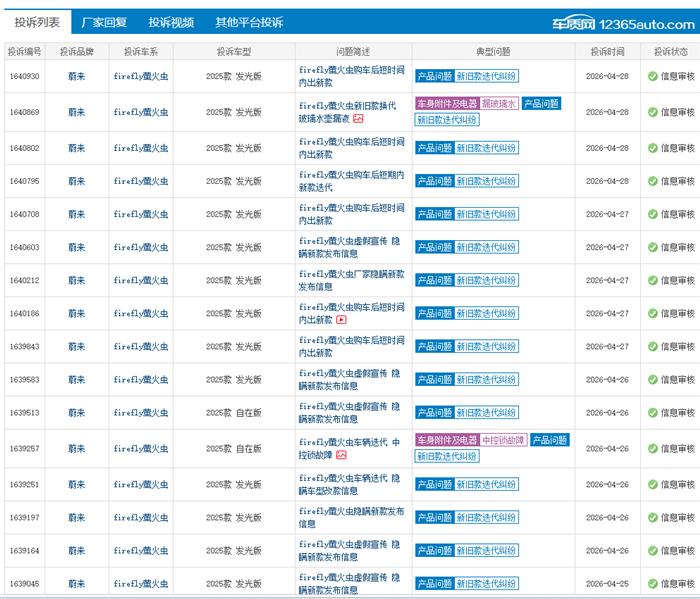Screen dimensions: 700x599
Task: Switch to the 厂家回复 tab
Action: coord(104,21)
